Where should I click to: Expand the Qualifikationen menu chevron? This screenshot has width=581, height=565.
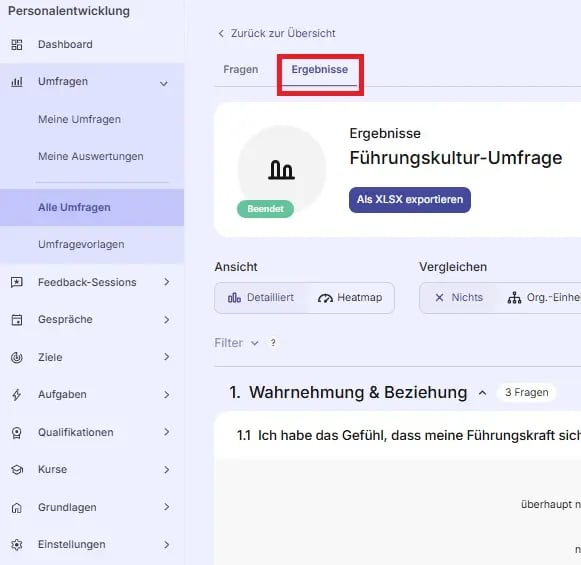pos(167,432)
